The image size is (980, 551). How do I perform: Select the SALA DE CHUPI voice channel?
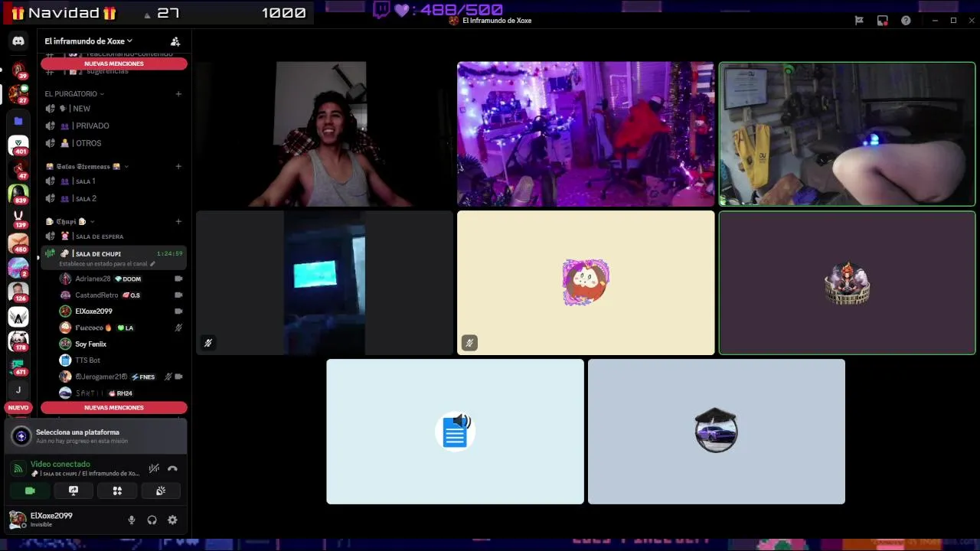coord(113,258)
